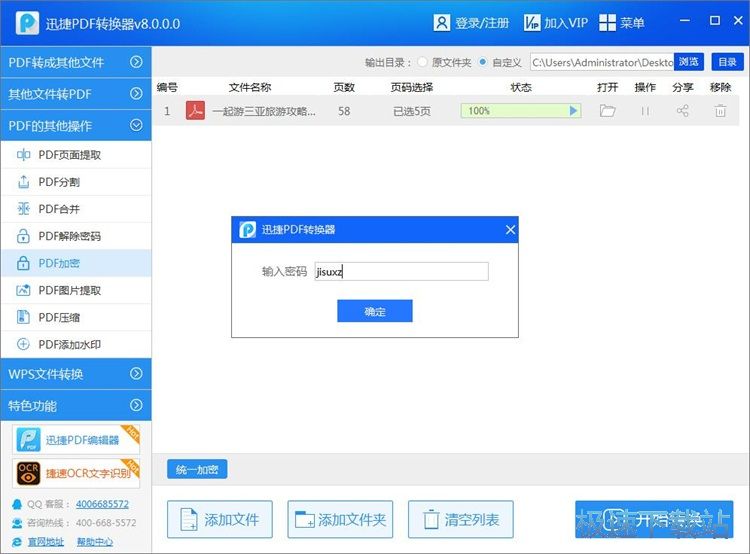The height and width of the screenshot is (554, 750).
Task: Click the login/register user icon
Action: (x=441, y=22)
